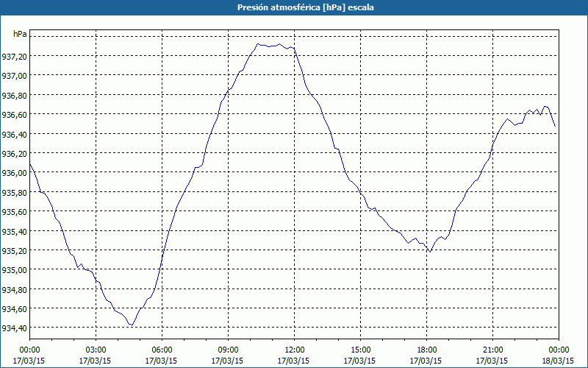Screen dimensions: 588x368
Task: Click the 21:00 time label
Action: [492, 350]
